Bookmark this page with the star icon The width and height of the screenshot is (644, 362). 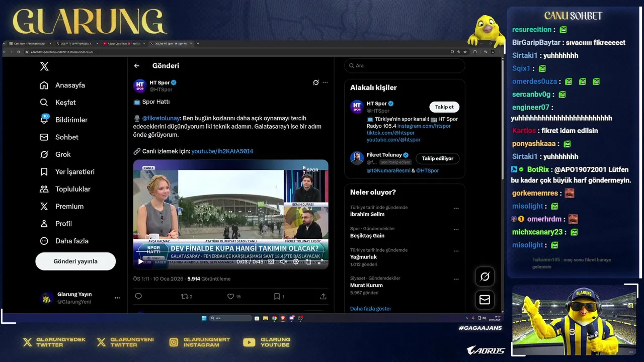click(465, 52)
